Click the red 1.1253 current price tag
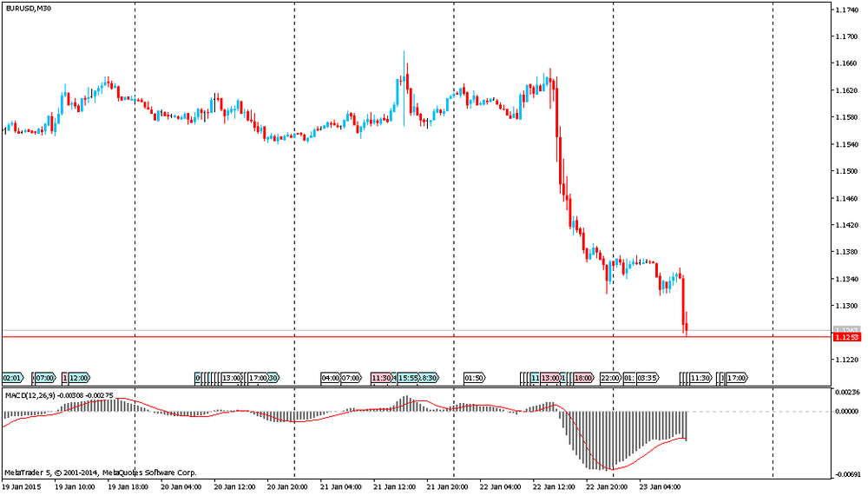Image resolution: width=868 pixels, height=496 pixels. [x=845, y=337]
